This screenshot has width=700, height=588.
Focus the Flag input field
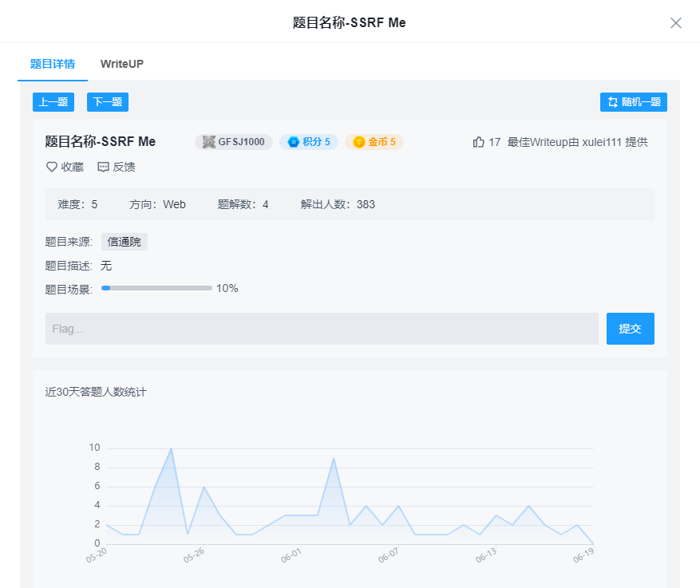[322, 329]
